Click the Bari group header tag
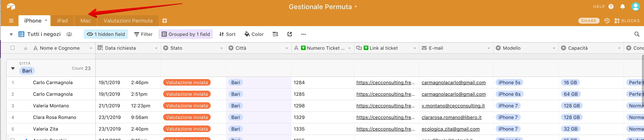 [x=27, y=71]
